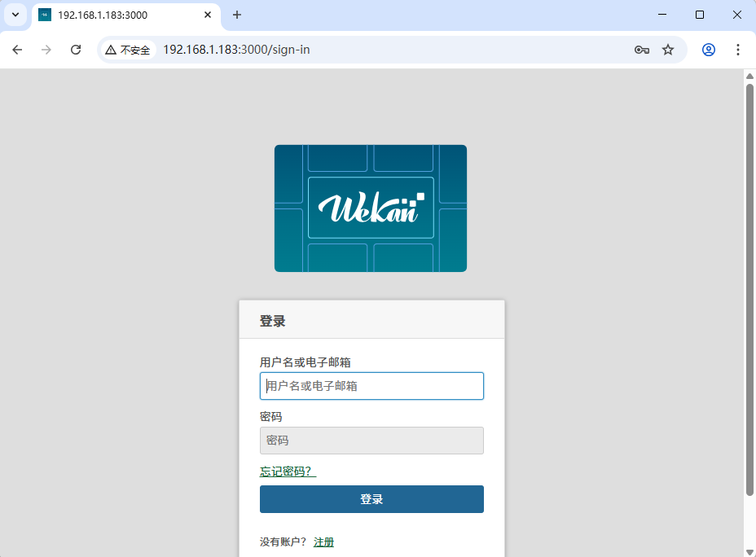
Task: Expand the tab search dropdown
Action: point(15,15)
